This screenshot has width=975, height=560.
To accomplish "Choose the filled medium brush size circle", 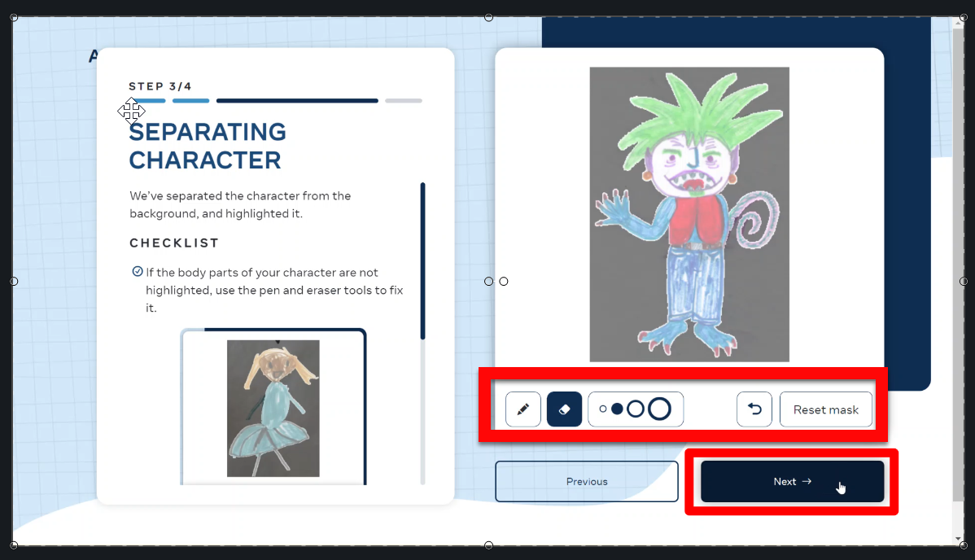I will click(x=617, y=409).
